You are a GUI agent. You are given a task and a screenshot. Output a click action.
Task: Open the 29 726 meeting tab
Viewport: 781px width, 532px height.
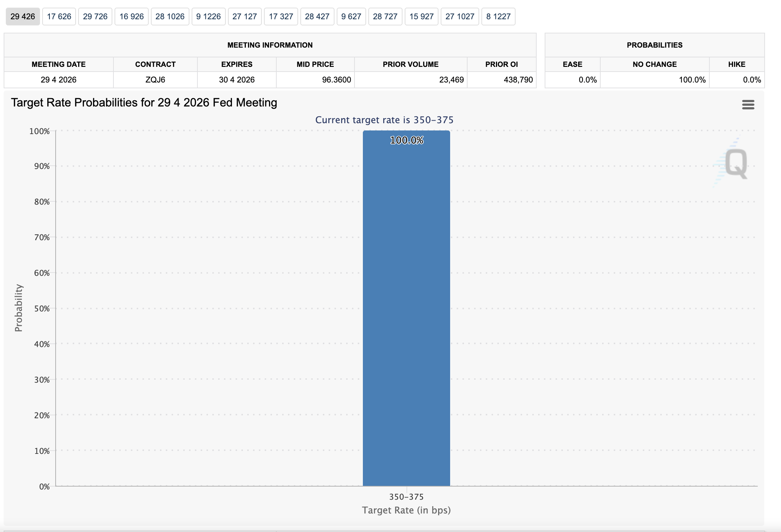(x=95, y=17)
